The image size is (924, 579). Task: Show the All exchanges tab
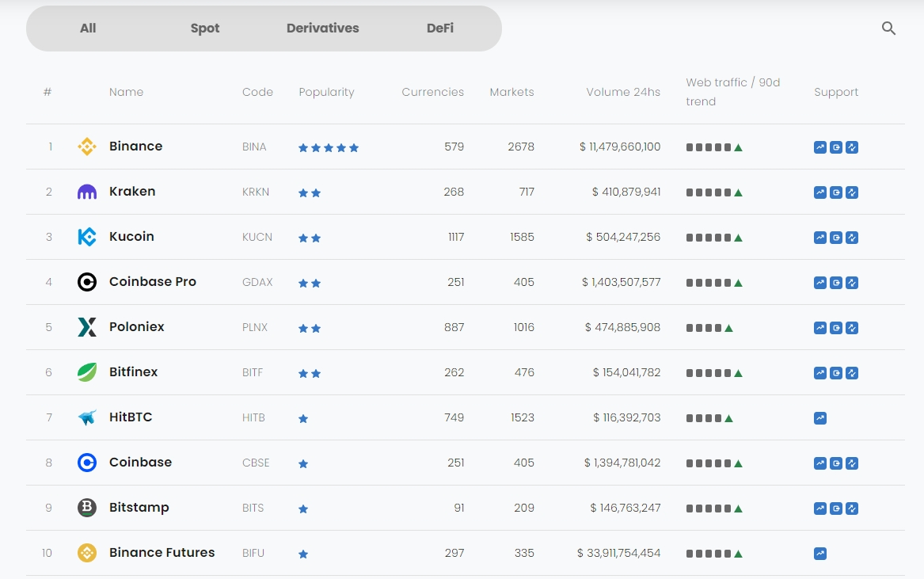point(88,29)
